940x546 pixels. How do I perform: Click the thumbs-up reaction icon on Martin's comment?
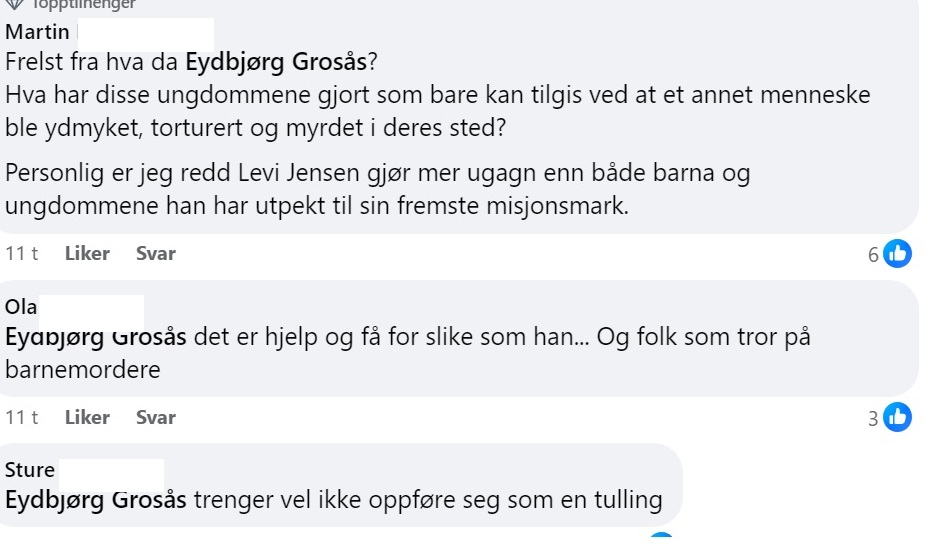point(897,254)
